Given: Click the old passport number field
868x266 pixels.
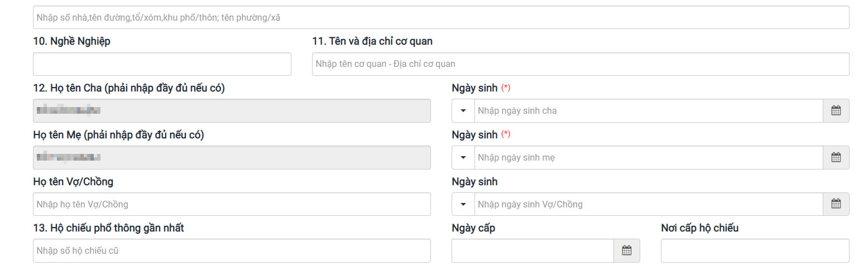Looking at the screenshot, I should coord(232,250).
